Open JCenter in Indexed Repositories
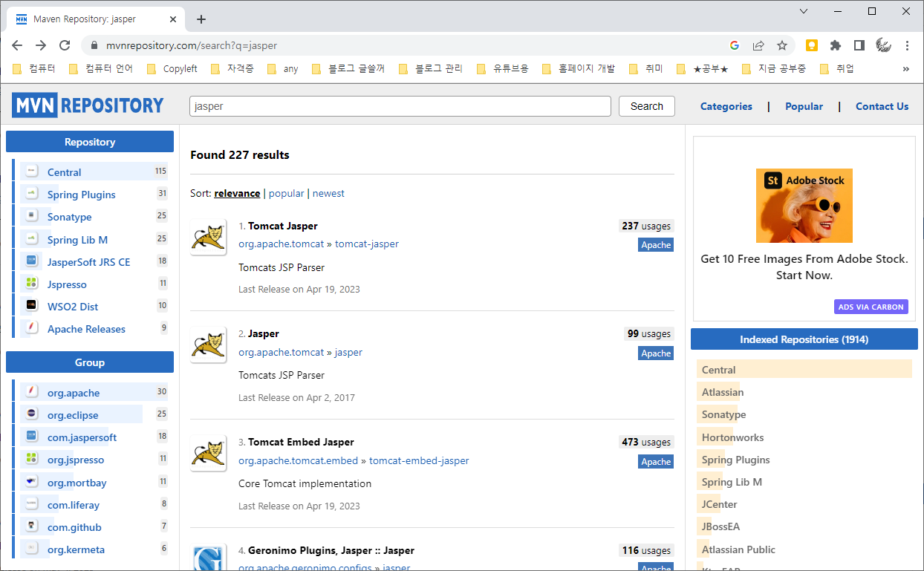The height and width of the screenshot is (571, 924). 720,504
